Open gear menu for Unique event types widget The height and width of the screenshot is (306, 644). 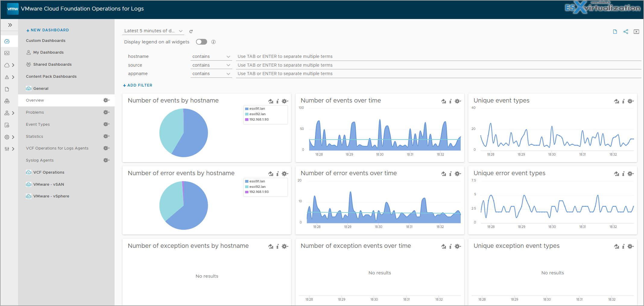click(631, 101)
